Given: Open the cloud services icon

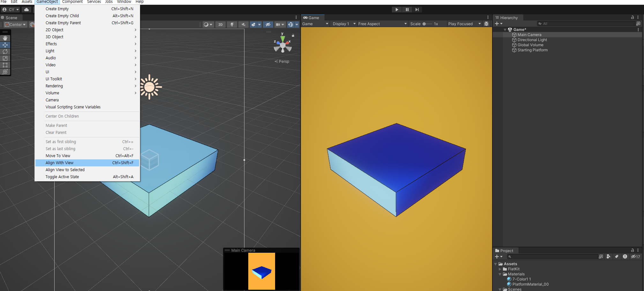Looking at the screenshot, I should (x=26, y=10).
